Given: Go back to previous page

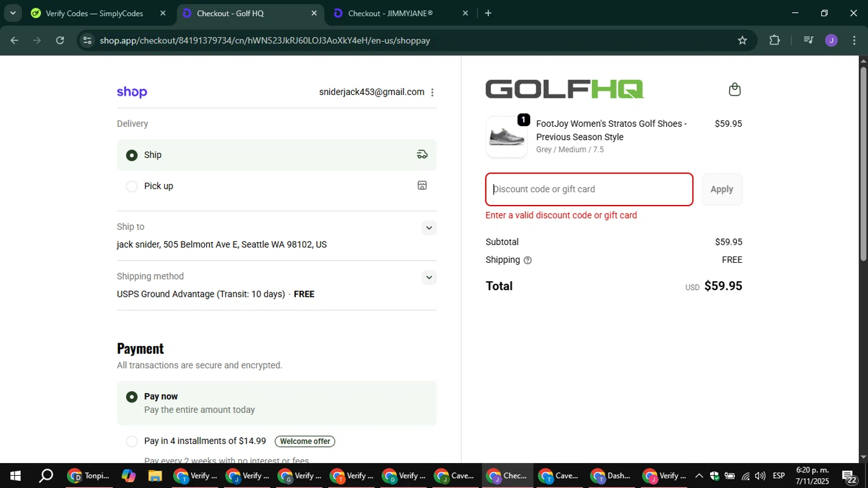Looking at the screenshot, I should [14, 41].
